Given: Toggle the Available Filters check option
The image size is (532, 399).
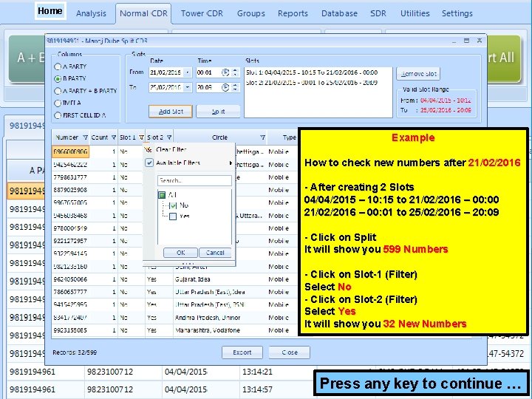Looking at the screenshot, I should click(149, 163).
